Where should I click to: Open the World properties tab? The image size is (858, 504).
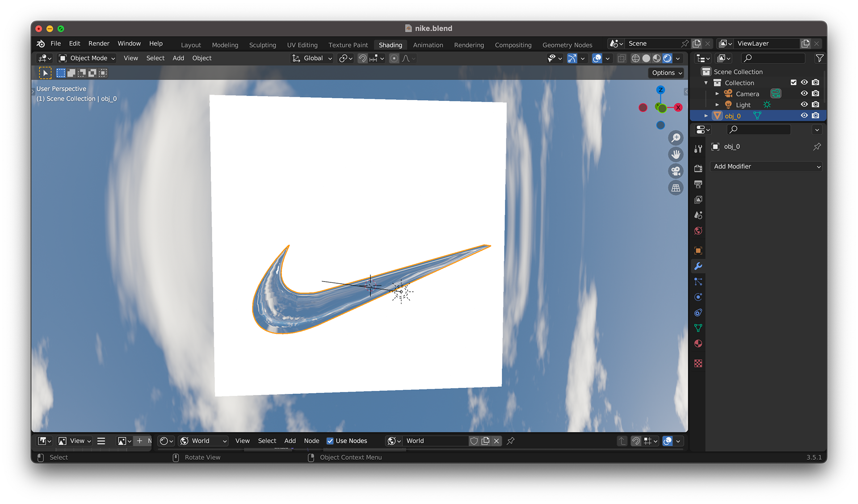pyautogui.click(x=698, y=231)
